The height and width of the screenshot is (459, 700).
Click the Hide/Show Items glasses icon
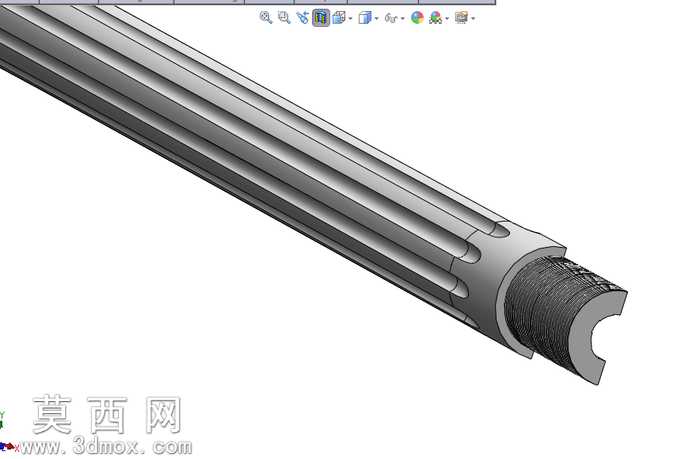pyautogui.click(x=391, y=18)
